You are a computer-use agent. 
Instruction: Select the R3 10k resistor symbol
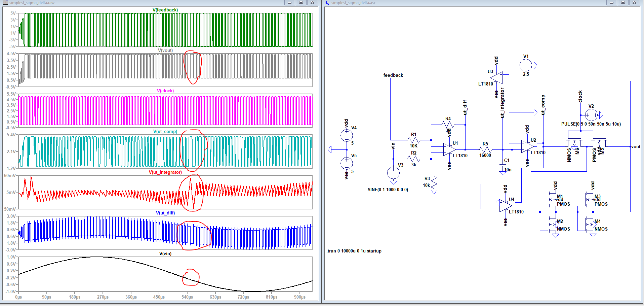coord(434,182)
